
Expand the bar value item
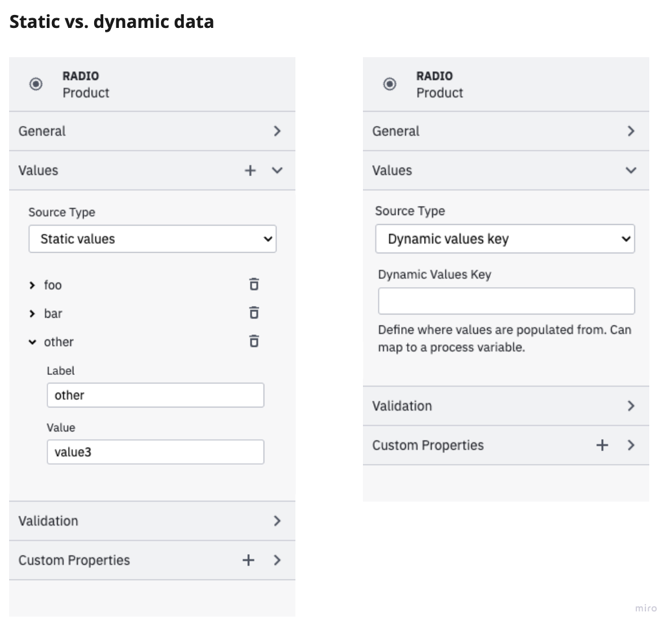(x=32, y=314)
